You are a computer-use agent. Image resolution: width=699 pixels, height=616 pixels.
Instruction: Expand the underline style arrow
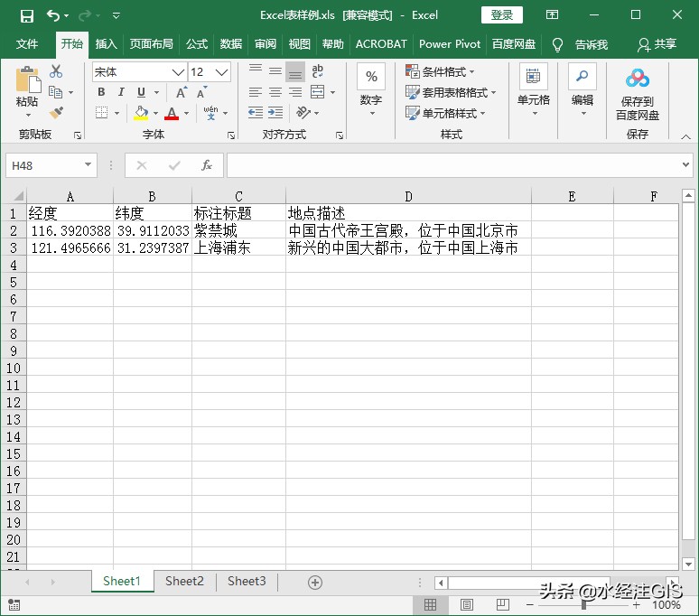pos(156,93)
